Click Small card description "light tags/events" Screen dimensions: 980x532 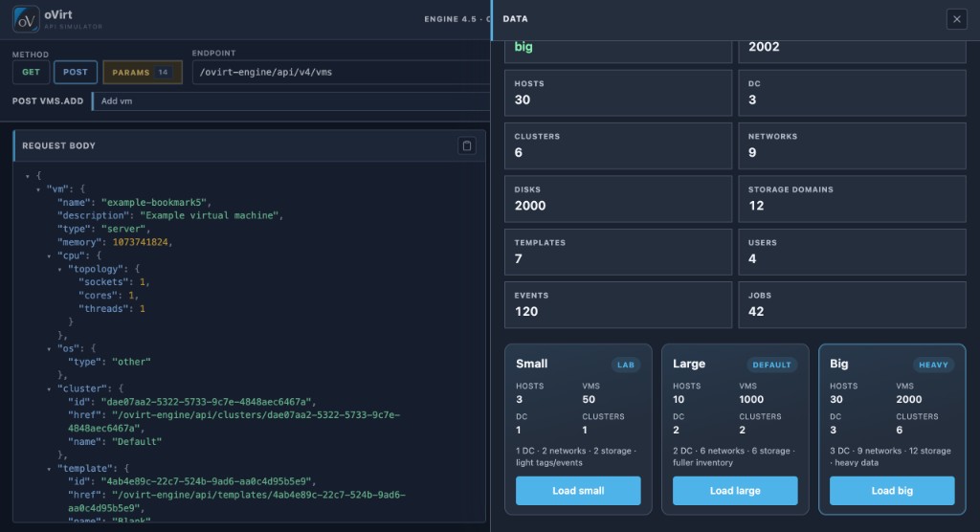548,463
